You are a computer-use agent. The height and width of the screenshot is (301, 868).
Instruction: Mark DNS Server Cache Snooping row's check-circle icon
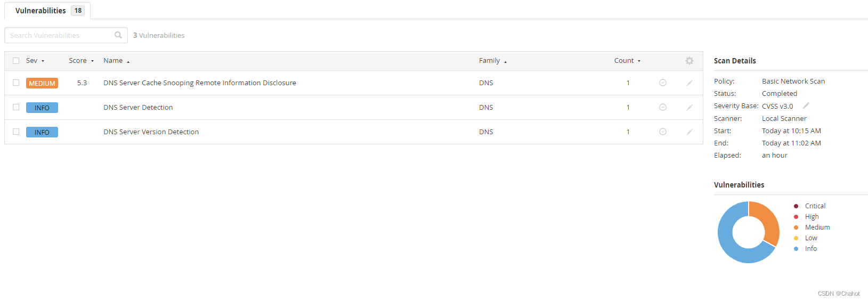click(663, 83)
